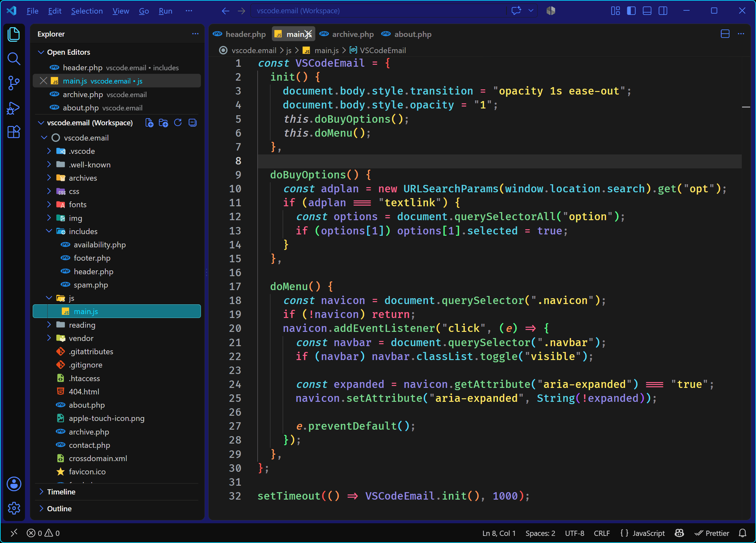Open additional menus via ellipsis in menu bar

(x=189, y=11)
